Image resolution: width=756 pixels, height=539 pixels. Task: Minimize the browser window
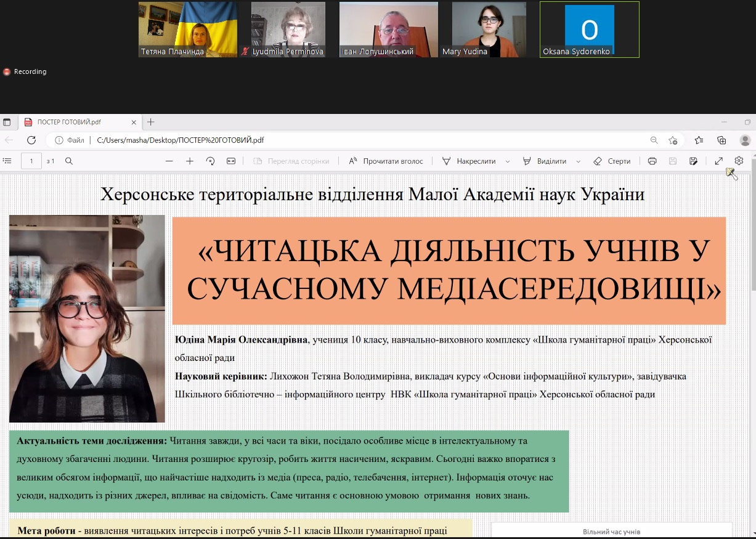point(724,122)
